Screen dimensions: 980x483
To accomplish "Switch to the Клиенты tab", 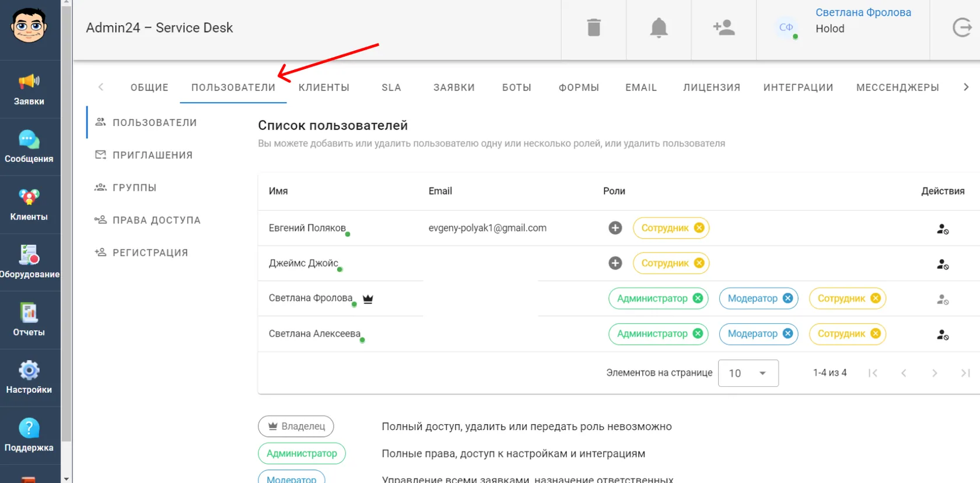I will [324, 87].
